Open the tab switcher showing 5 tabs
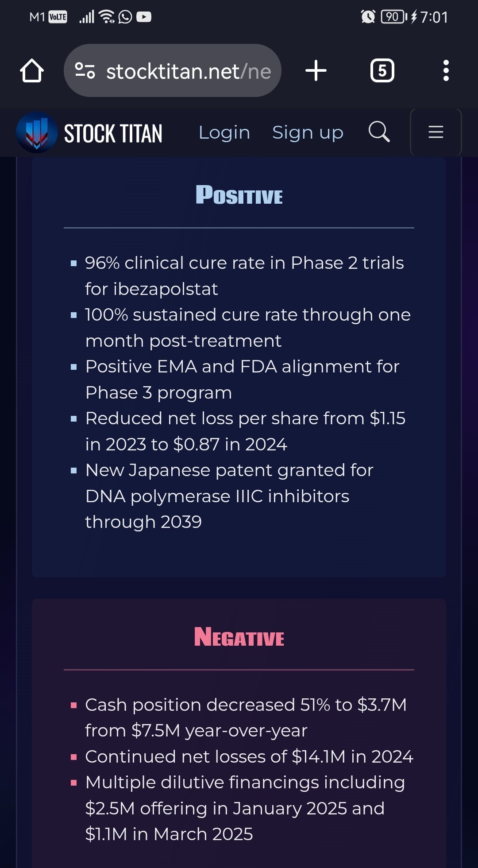Screen dimensions: 478x868 point(382,70)
